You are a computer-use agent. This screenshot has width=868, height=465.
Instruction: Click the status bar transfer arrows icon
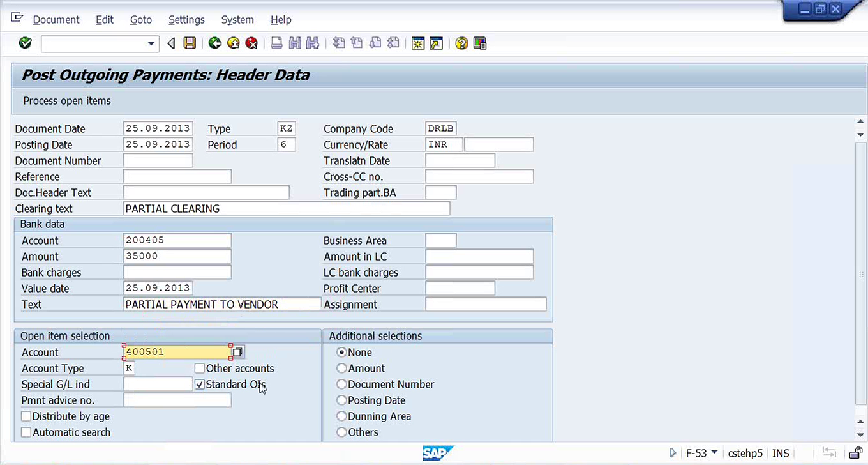coord(829,453)
